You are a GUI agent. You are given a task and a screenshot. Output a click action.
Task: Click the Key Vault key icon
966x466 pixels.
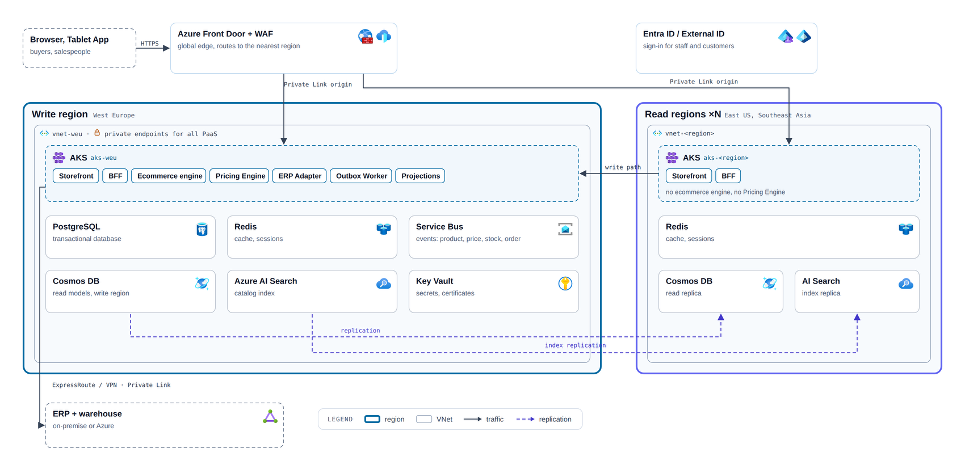pyautogui.click(x=565, y=284)
